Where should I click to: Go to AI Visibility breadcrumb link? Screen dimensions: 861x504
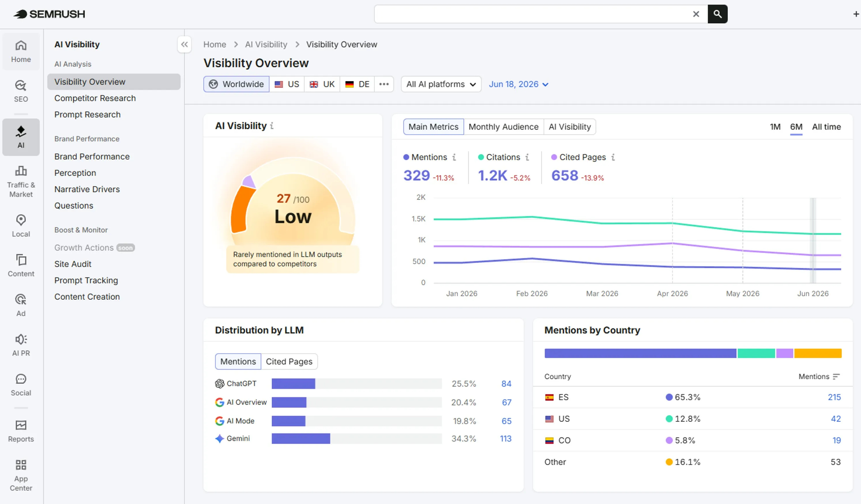[266, 44]
